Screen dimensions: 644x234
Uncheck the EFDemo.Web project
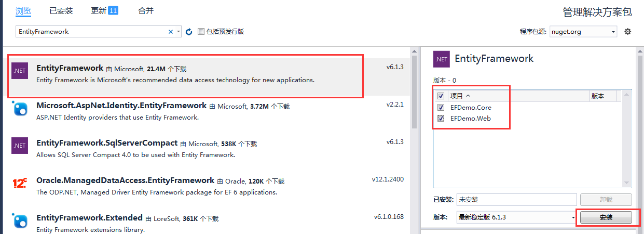(x=441, y=118)
